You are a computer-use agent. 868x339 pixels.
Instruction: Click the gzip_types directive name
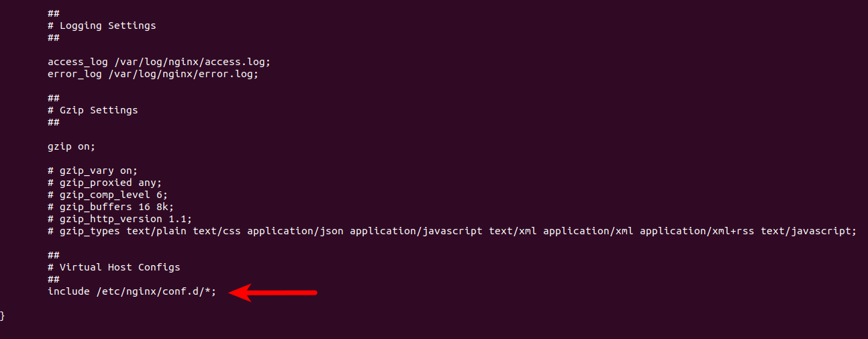pyautogui.click(x=89, y=231)
